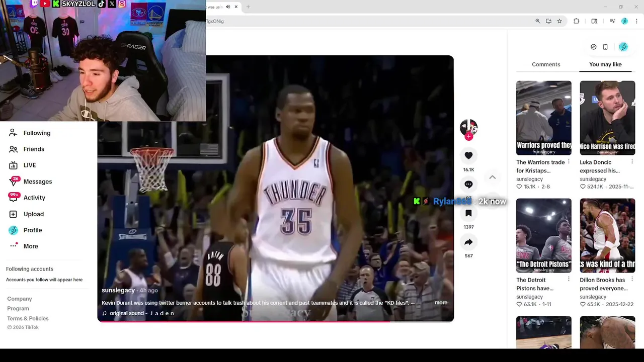This screenshot has height=362, width=644.
Task: Expand the video caption with more
Action: 441,303
